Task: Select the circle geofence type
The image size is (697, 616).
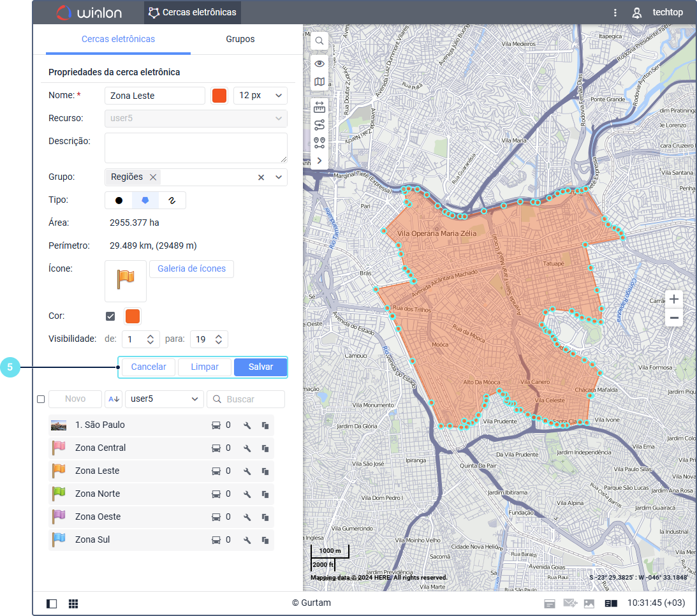Action: (x=119, y=200)
